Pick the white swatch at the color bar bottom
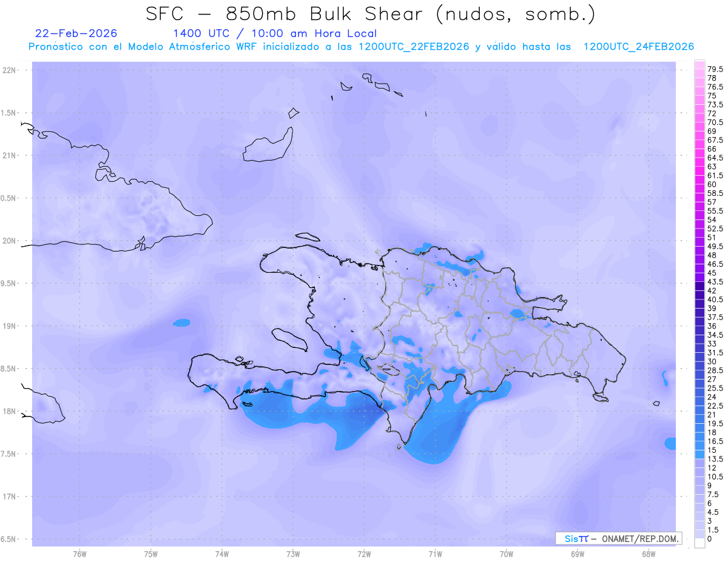The image size is (728, 562). tap(699, 543)
